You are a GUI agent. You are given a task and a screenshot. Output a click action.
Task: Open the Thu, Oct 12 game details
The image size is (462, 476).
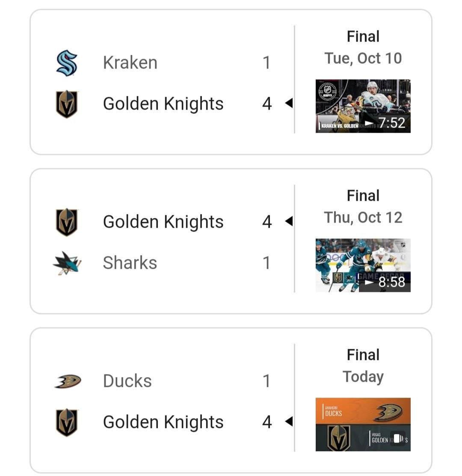pos(363,217)
